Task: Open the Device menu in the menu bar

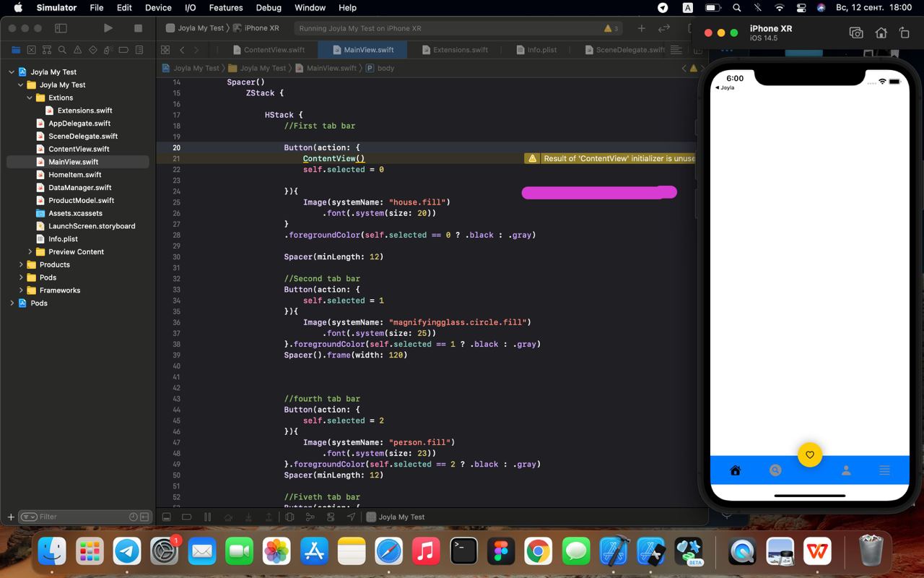Action: click(158, 8)
